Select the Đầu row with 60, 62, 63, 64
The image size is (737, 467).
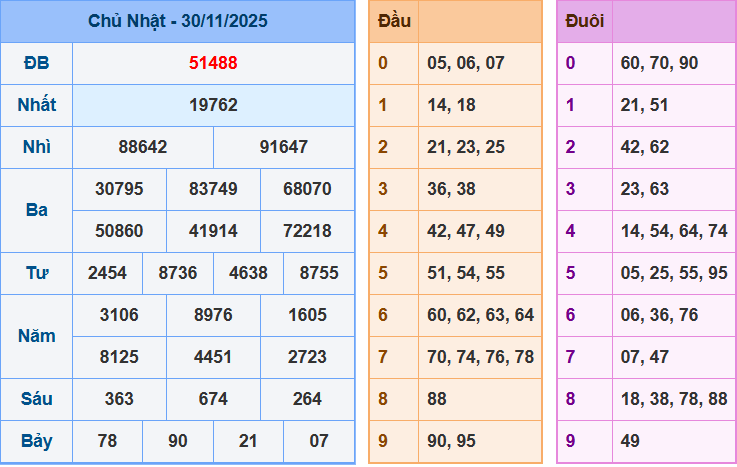pos(480,315)
